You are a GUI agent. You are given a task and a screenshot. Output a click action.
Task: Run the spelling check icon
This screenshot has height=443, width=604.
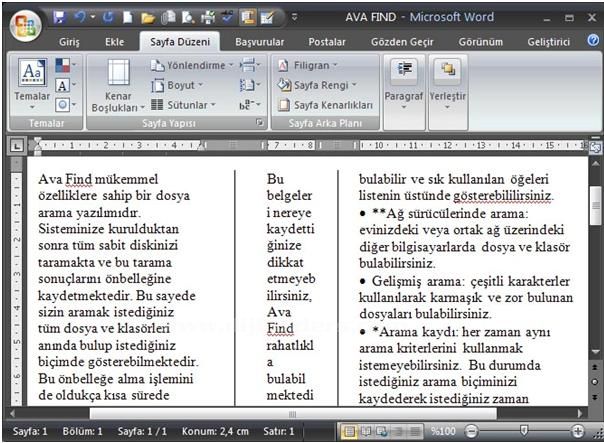(228, 17)
